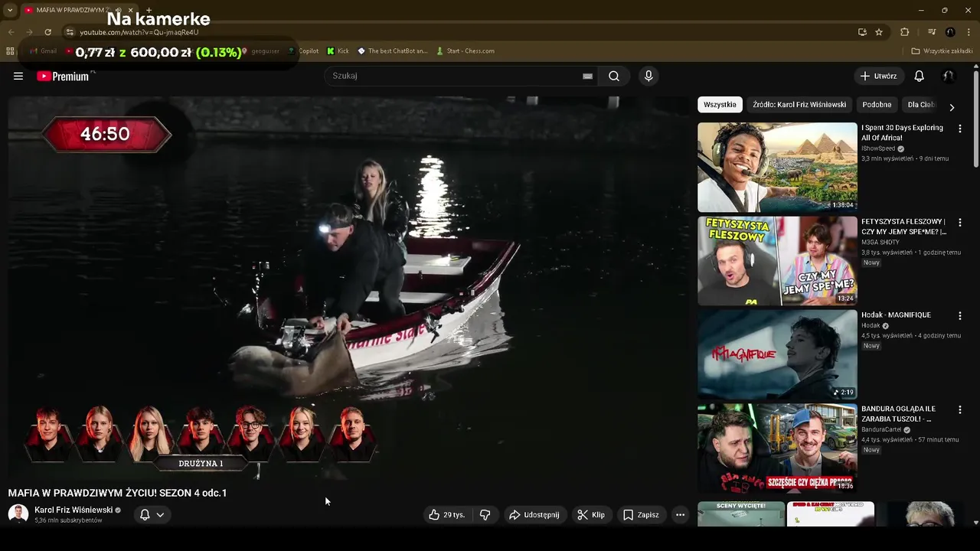Start voice search with microphone icon
This screenshot has width=980, height=551.
coord(648,76)
